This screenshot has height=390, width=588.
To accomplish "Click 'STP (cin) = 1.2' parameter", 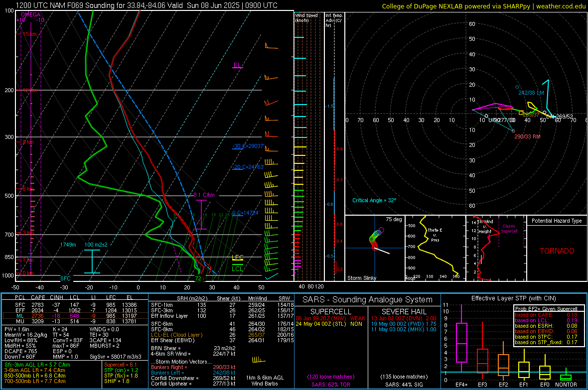I will [122, 370].
